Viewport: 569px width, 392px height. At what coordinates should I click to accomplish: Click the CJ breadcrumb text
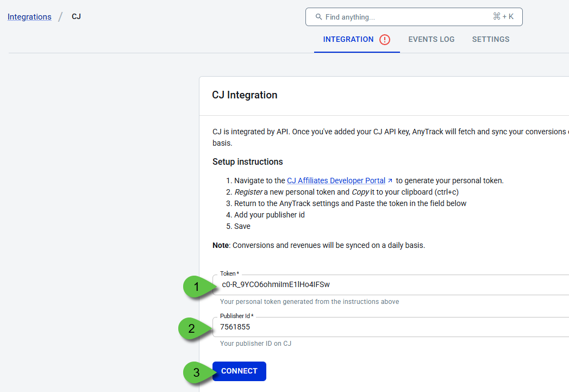(x=76, y=17)
